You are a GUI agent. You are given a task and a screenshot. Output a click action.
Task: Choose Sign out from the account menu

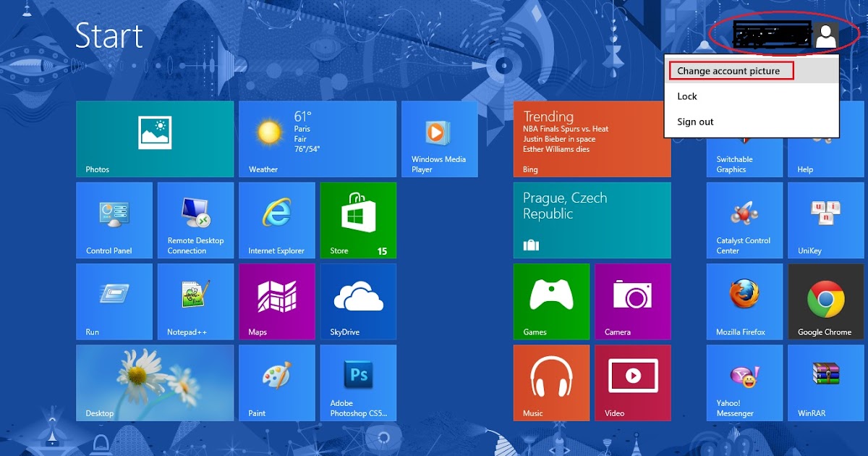695,122
